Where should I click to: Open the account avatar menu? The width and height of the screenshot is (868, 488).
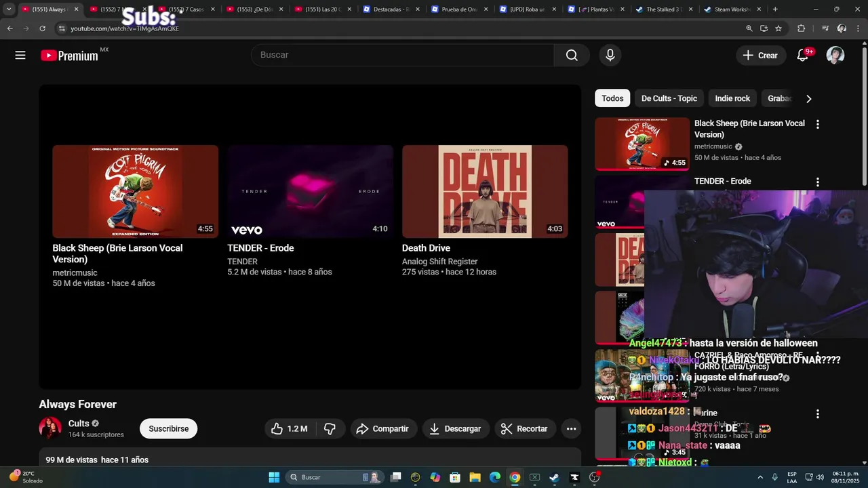pos(835,56)
